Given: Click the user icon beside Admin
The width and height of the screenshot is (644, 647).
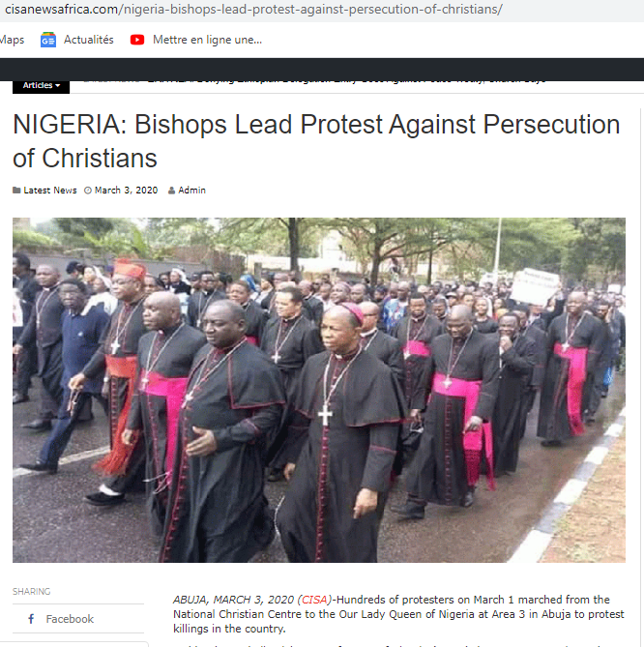Looking at the screenshot, I should click(171, 191).
